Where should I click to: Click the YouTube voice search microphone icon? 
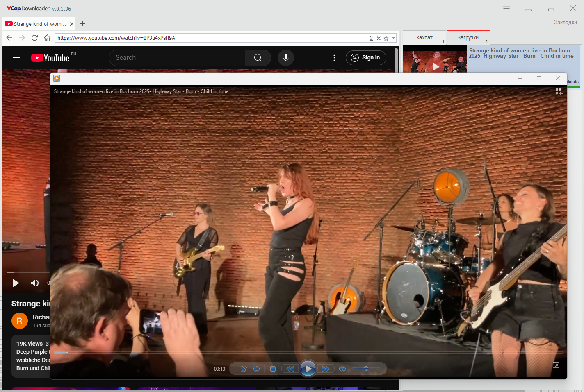286,58
